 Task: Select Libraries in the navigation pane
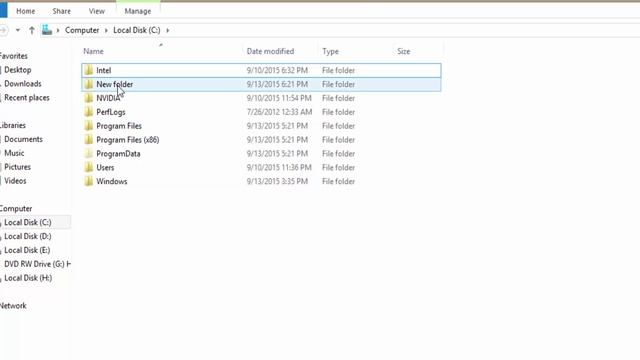point(13,125)
